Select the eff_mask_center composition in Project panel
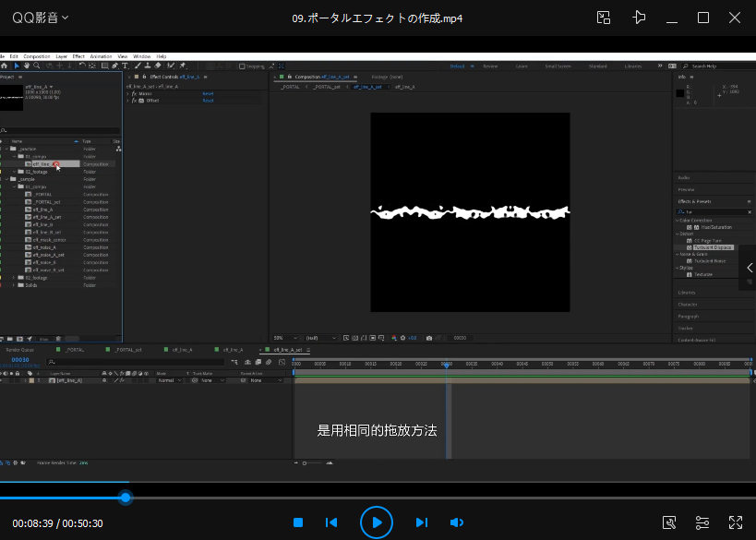This screenshot has width=756, height=540. (x=49, y=239)
